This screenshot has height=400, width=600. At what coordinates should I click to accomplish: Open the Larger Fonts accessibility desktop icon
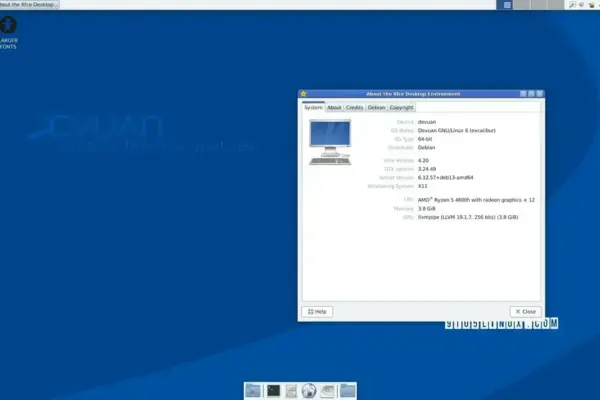coord(8,33)
